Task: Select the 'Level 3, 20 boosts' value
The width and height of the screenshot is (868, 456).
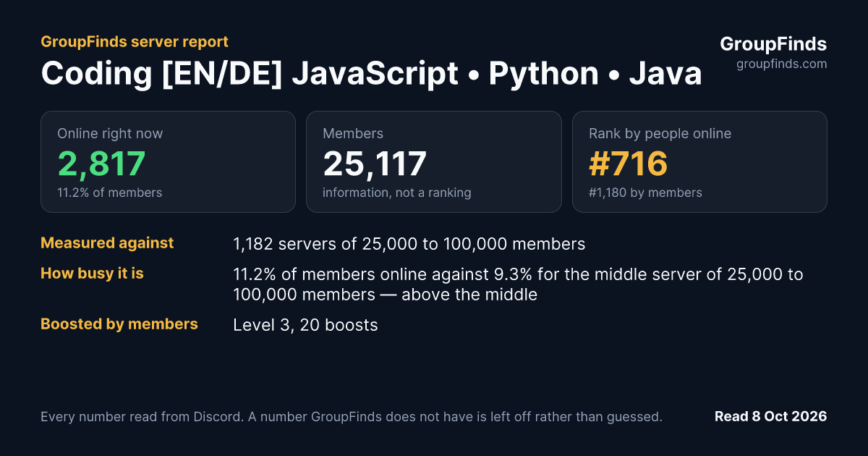Action: [305, 325]
